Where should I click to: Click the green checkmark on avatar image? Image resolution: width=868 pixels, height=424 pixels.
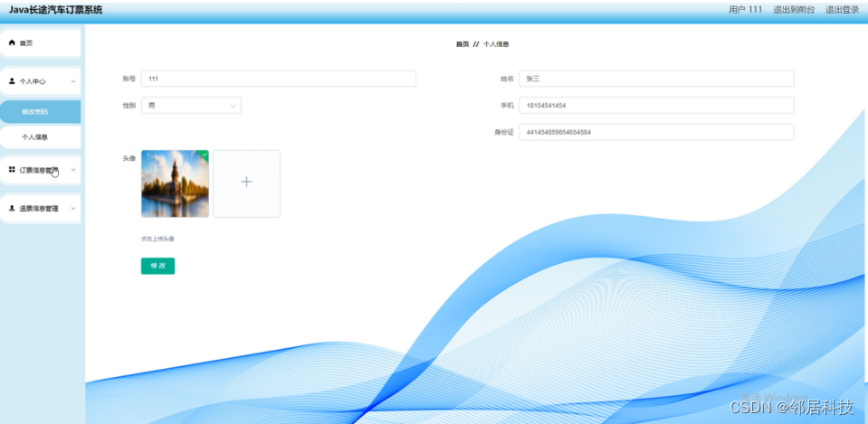(x=205, y=155)
